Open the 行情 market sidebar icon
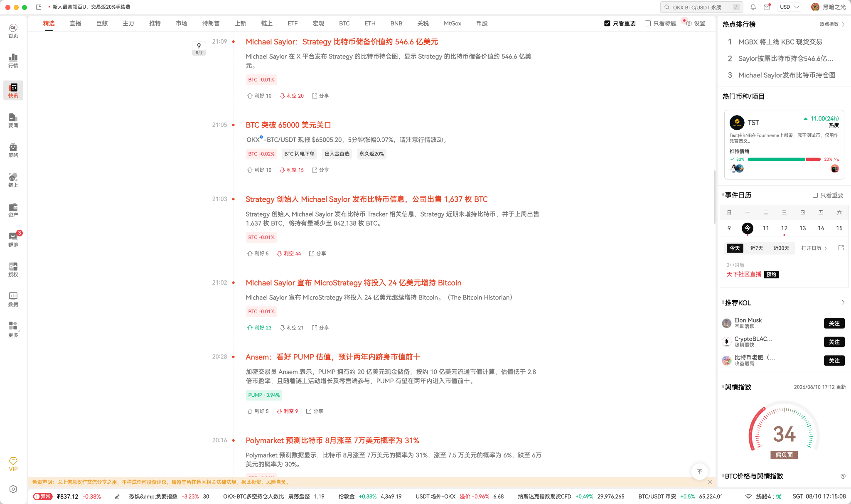Image resolution: width=851 pixels, height=504 pixels. tap(13, 61)
